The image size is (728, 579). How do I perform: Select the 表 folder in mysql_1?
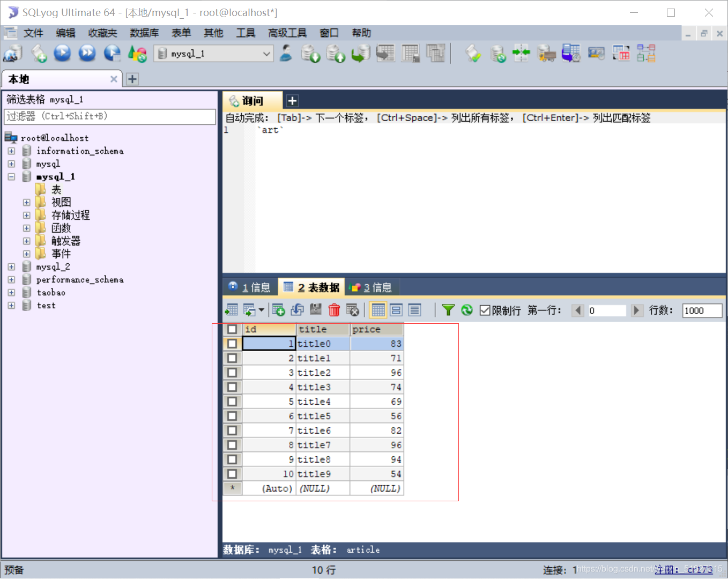56,190
